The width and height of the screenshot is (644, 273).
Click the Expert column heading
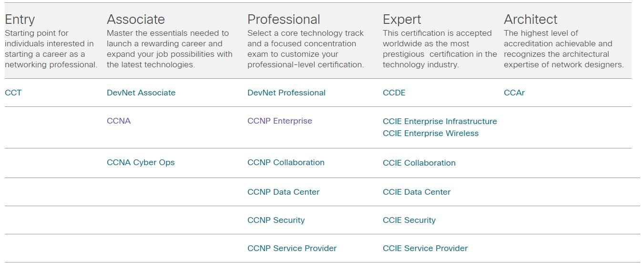402,19
